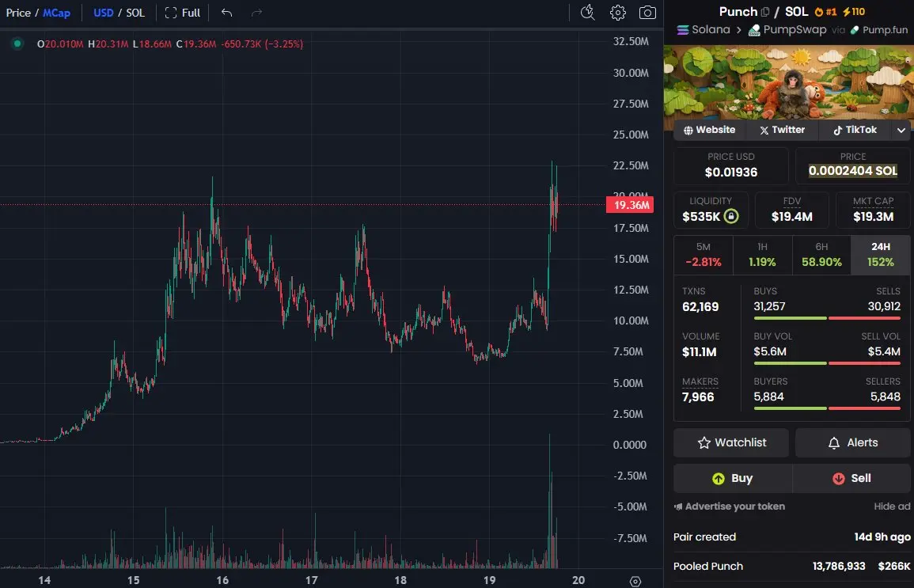Click the lightning 110 boost badge
The width and height of the screenshot is (914, 588).
pos(854,12)
